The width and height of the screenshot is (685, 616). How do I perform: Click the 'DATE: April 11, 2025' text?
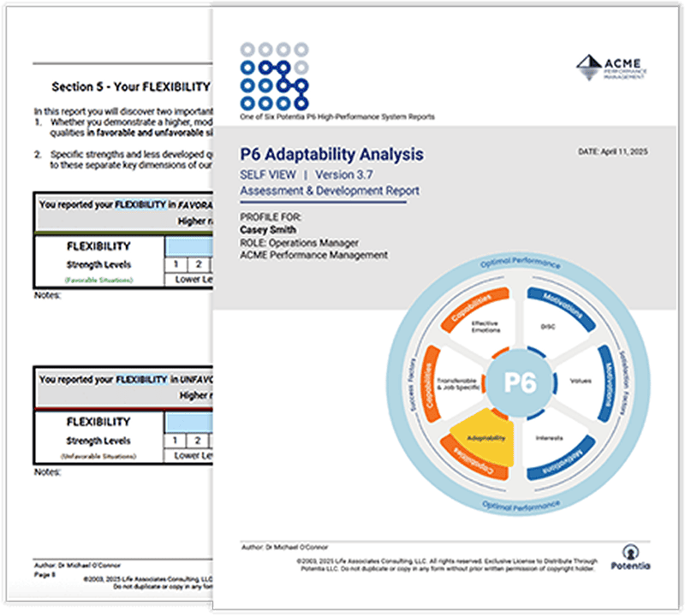pos(612,151)
